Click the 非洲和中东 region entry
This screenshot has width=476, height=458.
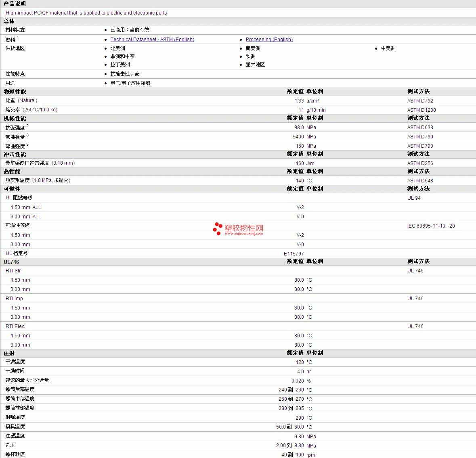click(122, 56)
